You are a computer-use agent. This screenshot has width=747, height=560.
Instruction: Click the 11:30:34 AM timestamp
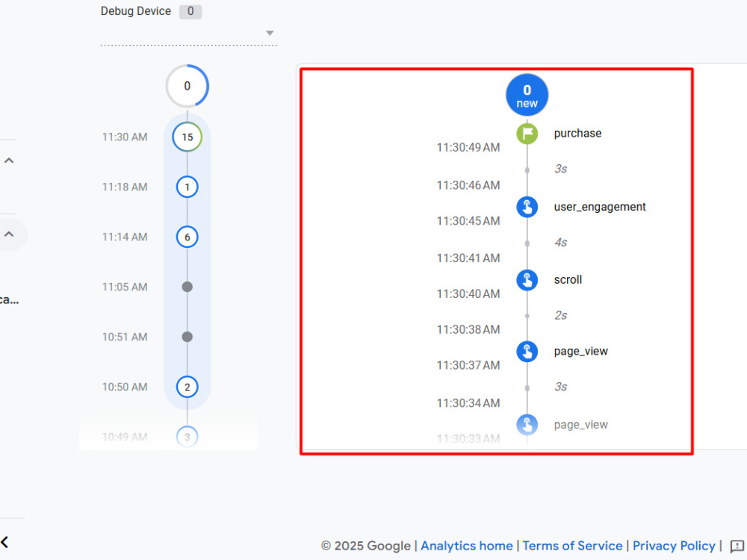tap(468, 403)
